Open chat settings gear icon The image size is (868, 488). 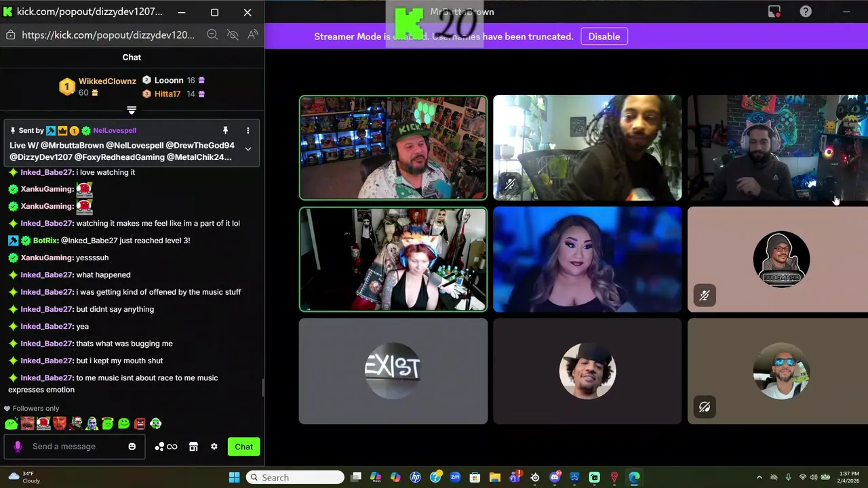click(214, 447)
